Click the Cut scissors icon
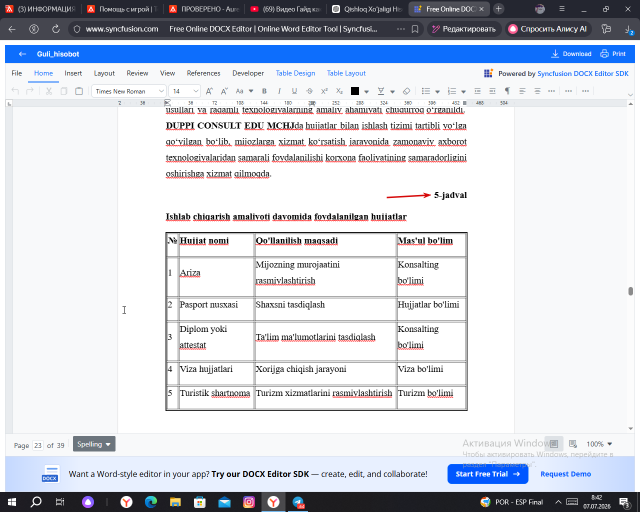 pos(49,91)
